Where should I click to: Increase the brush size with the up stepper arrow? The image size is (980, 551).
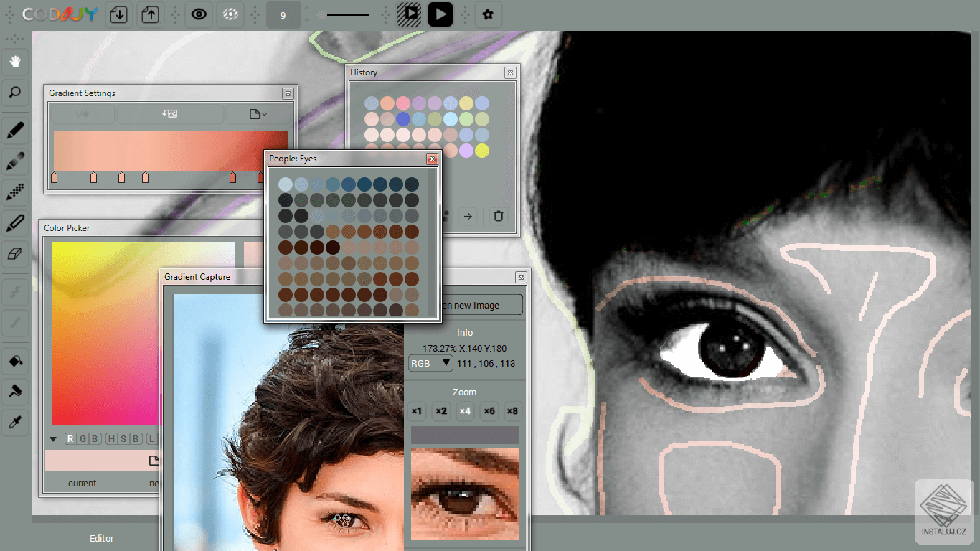click(x=308, y=9)
